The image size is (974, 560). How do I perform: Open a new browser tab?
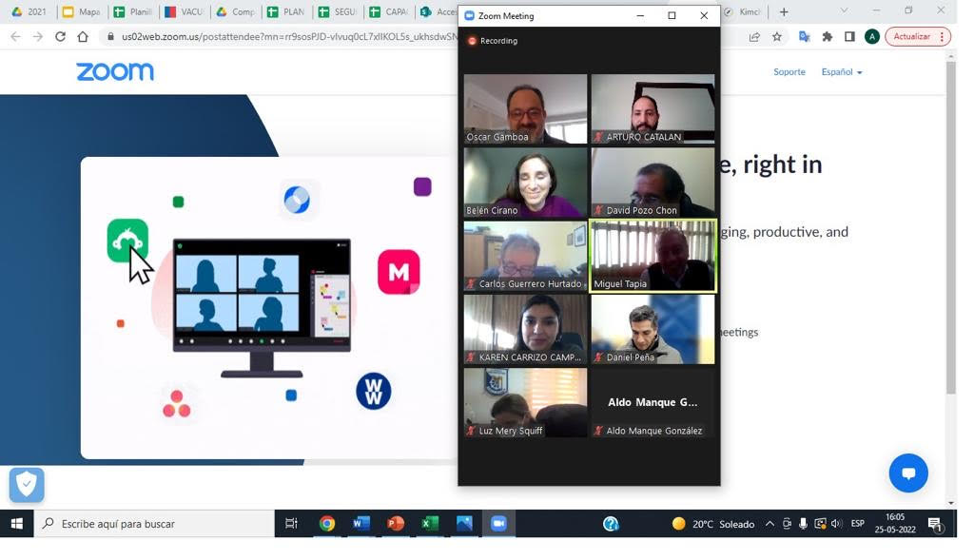pyautogui.click(x=784, y=12)
